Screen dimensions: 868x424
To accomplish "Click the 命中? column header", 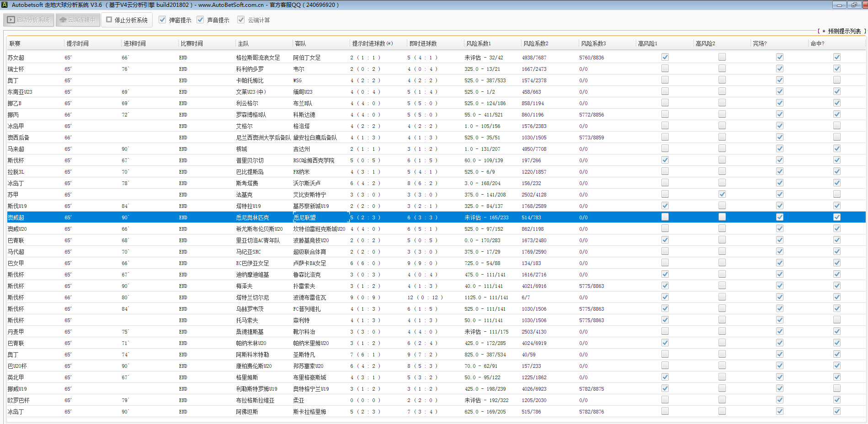I will pos(817,43).
